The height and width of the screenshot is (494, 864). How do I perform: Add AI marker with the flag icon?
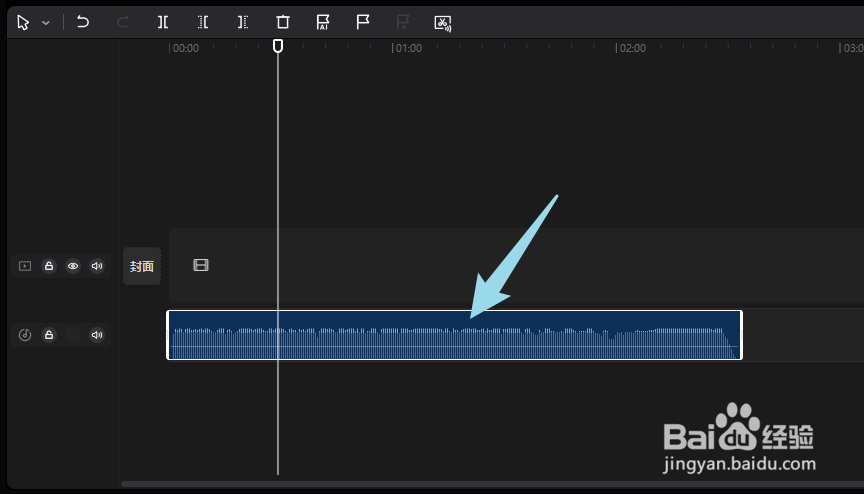point(323,22)
